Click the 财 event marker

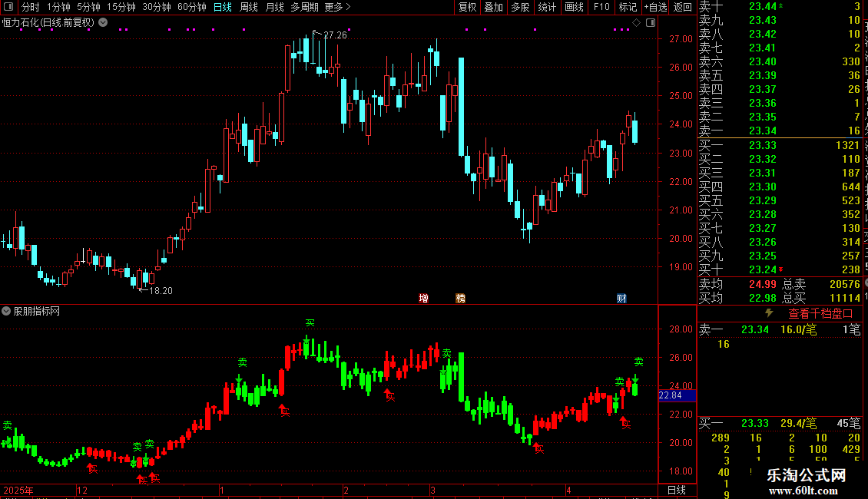[x=621, y=298]
